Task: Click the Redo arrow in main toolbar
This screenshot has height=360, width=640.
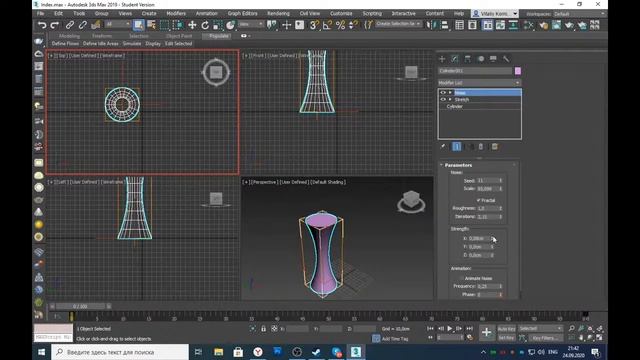Action: [x=55, y=25]
